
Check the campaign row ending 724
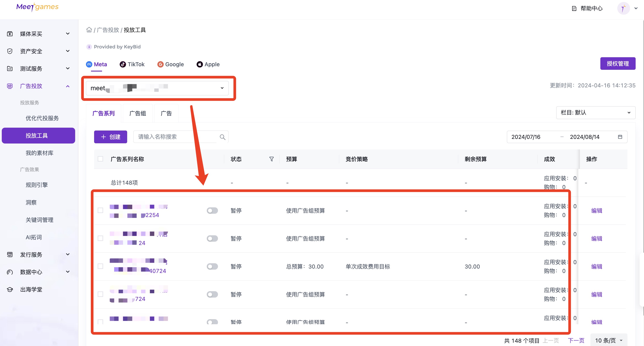coord(101,294)
